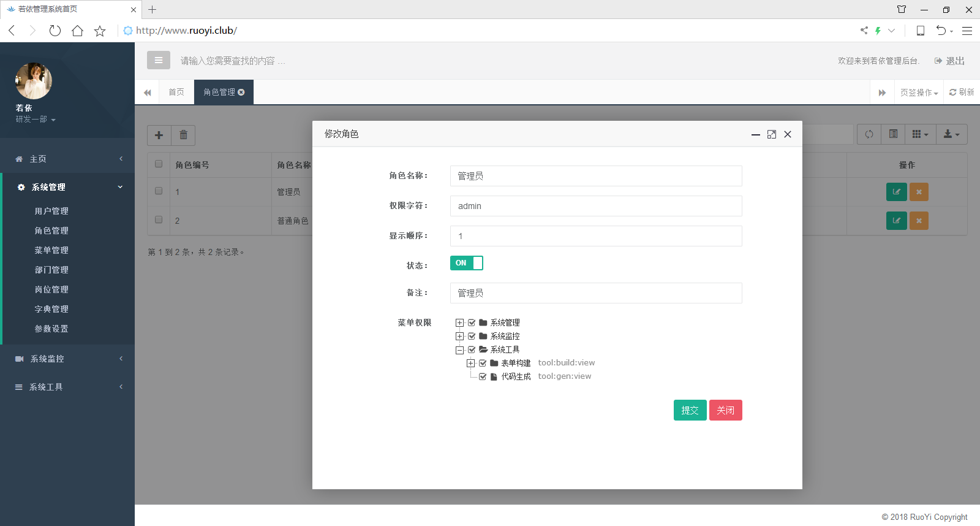Edit the role in row 1
Image resolution: width=980 pixels, height=526 pixels.
(897, 192)
